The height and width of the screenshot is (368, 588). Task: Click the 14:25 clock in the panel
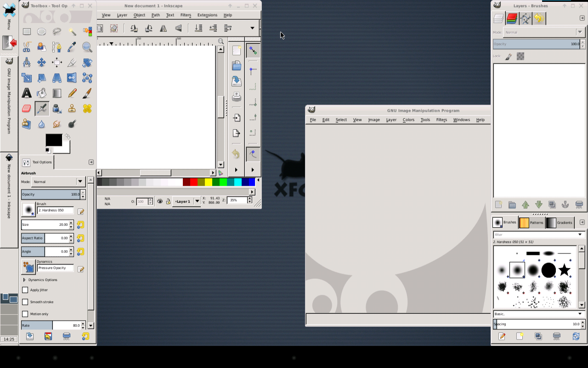pos(9,339)
